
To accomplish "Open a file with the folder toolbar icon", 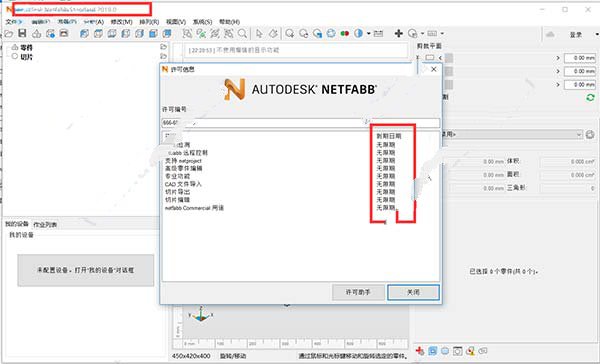I will (8, 34).
